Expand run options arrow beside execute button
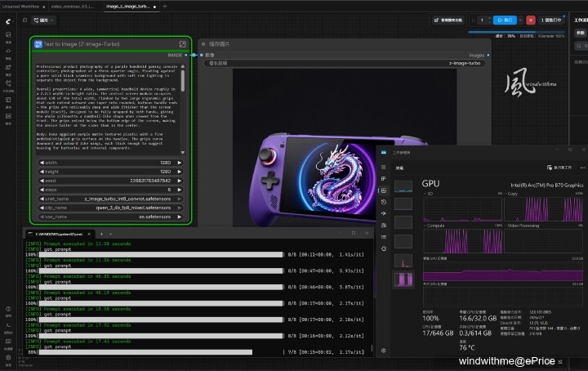Viewport: 588px width, 371px height. pyautogui.click(x=520, y=20)
